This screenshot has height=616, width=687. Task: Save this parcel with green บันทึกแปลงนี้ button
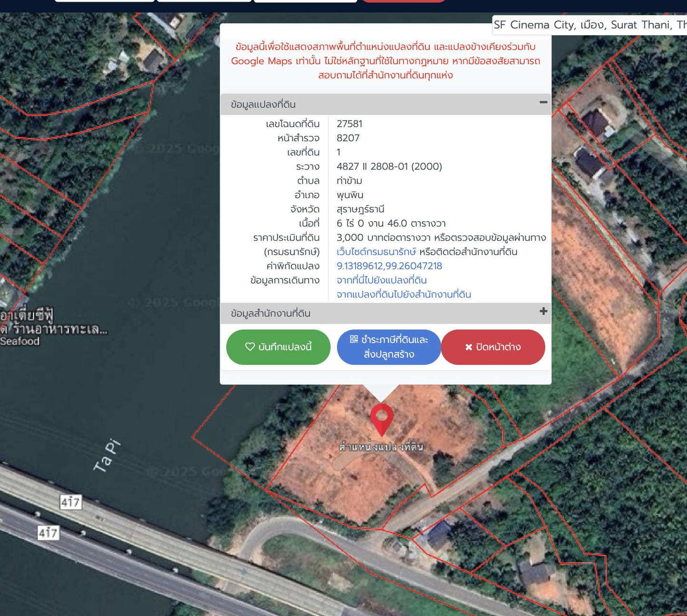pyautogui.click(x=278, y=347)
